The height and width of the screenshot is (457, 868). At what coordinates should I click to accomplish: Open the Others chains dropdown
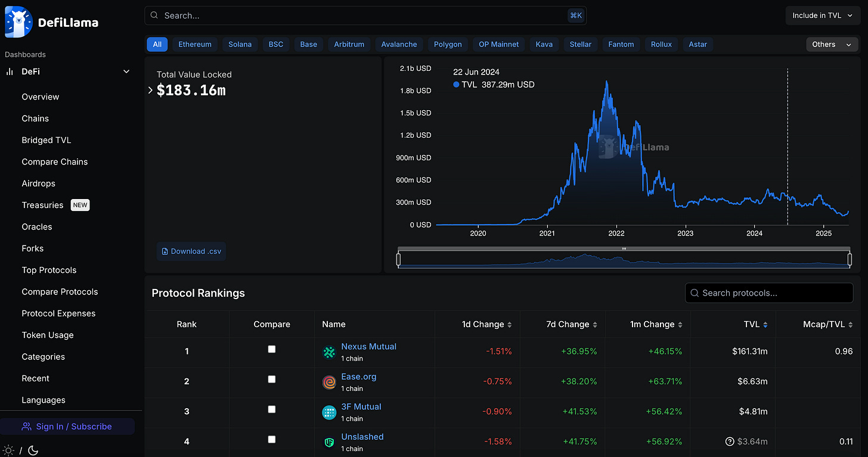click(x=832, y=44)
